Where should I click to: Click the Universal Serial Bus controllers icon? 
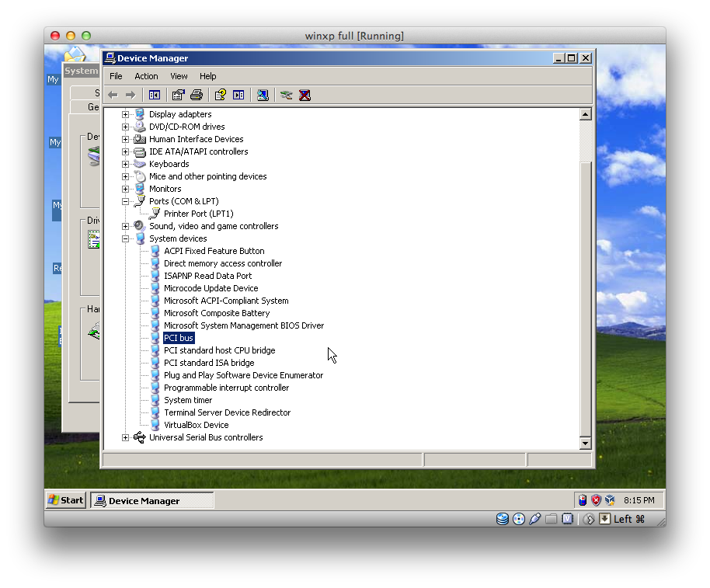click(140, 438)
